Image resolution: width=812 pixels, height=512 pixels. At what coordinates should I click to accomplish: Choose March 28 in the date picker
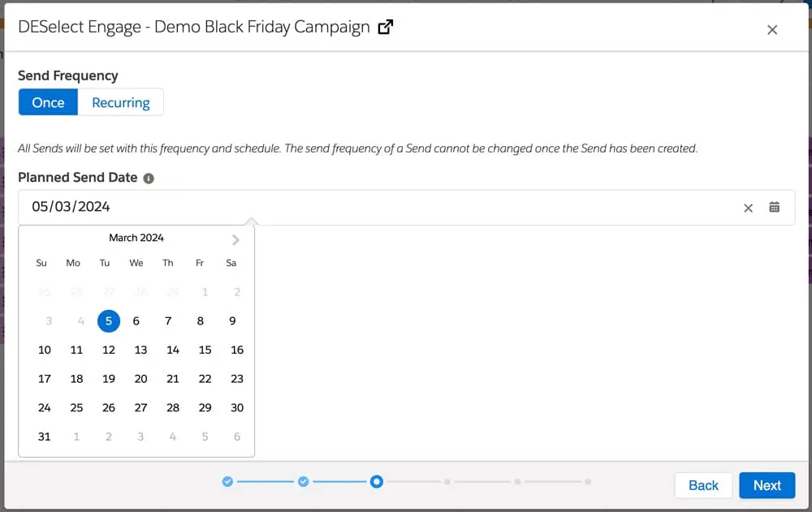click(x=173, y=407)
